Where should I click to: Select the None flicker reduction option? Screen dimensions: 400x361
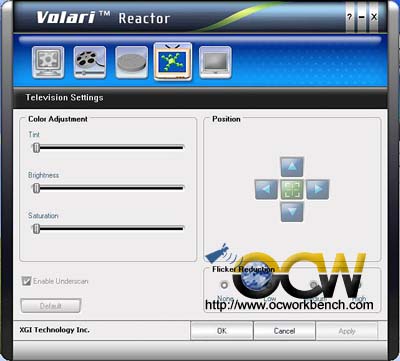224,285
